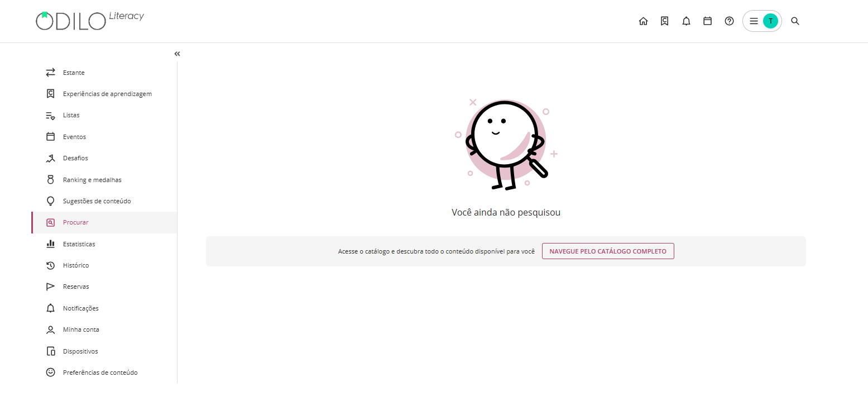Viewport: 868px width, 401px height.
Task: Collapse the sidebar with double chevron
Action: point(177,54)
